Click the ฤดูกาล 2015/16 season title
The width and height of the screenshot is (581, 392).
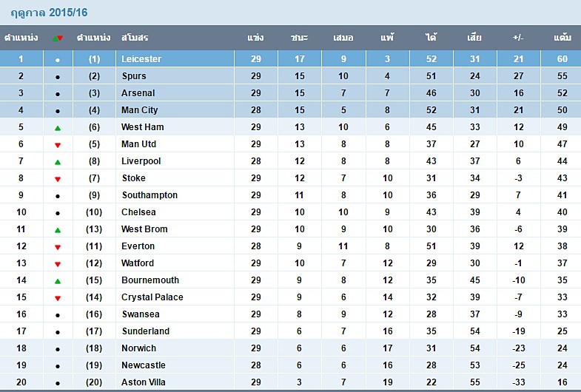(49, 13)
